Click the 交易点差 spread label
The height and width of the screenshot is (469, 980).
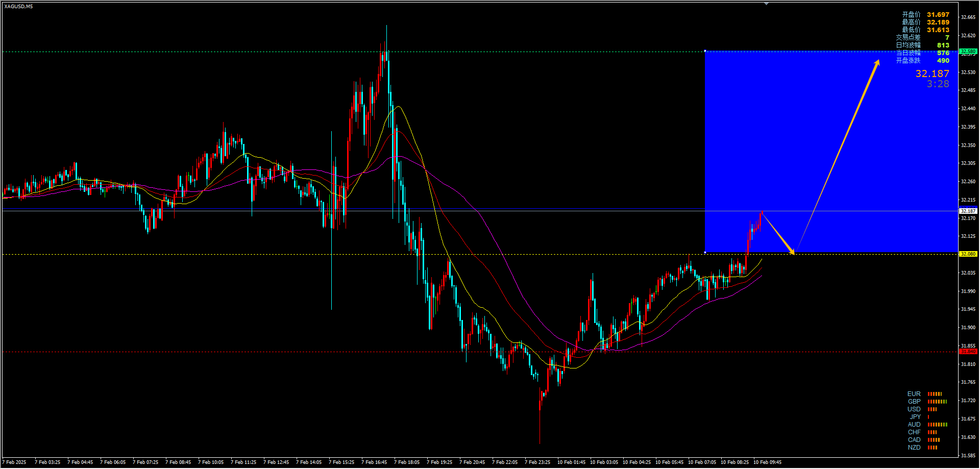[908, 38]
